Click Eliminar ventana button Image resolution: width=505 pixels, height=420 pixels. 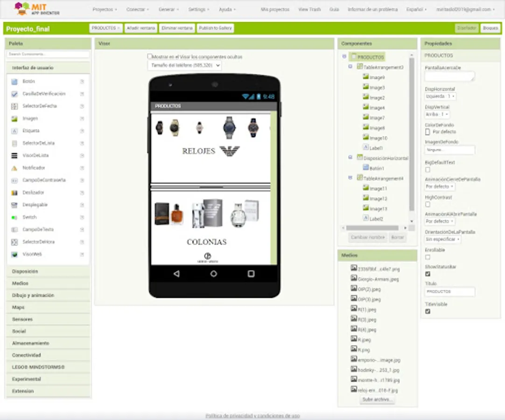pos(177,28)
